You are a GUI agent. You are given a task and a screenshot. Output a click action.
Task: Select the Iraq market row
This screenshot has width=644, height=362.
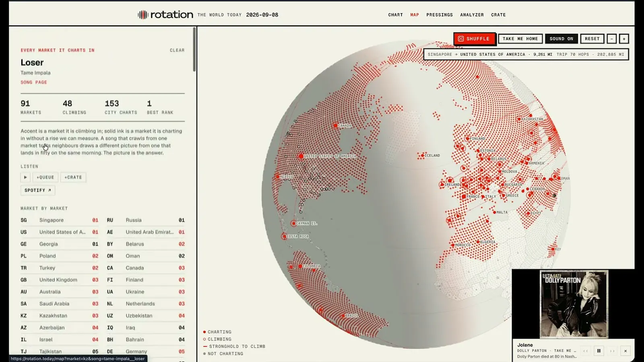[146, 327]
